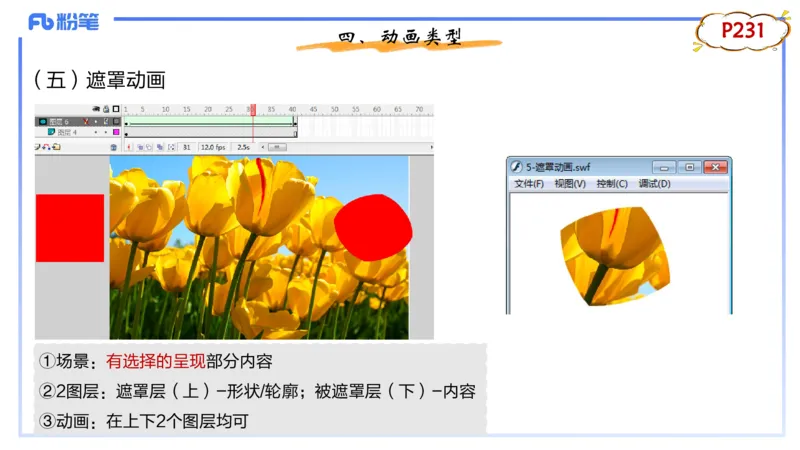The width and height of the screenshot is (800, 450).
Task: Click the first keyframe of 图层 6
Action: click(127, 123)
